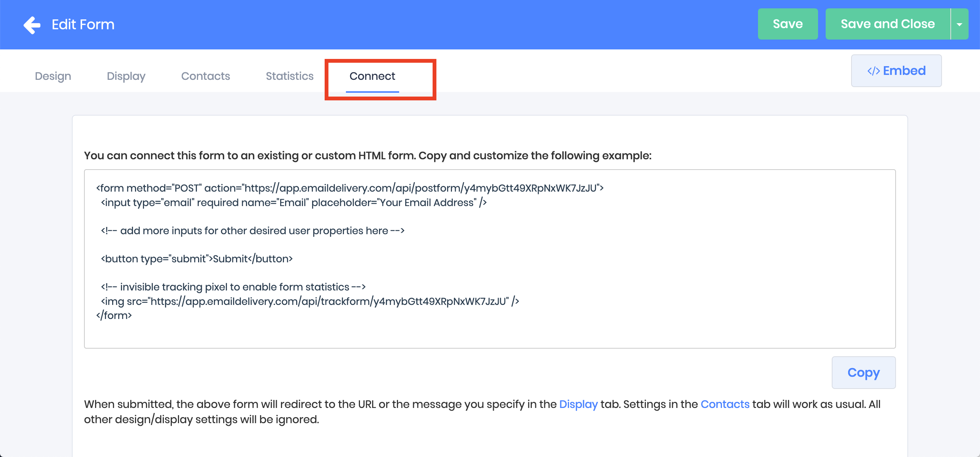
Task: Click the img src trackform line
Action: click(309, 301)
